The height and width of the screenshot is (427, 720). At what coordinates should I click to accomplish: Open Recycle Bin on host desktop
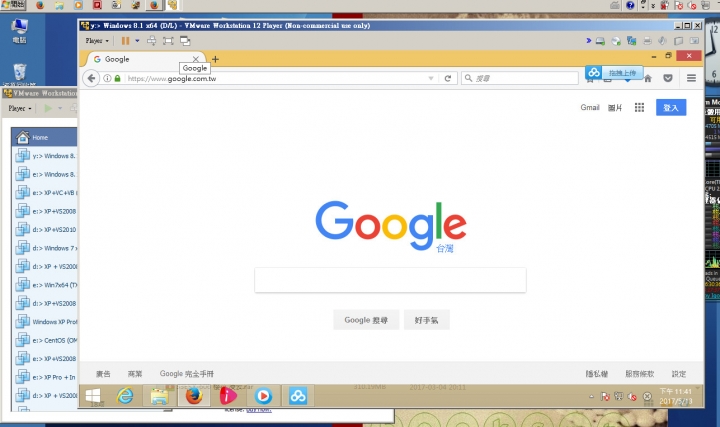19,74
